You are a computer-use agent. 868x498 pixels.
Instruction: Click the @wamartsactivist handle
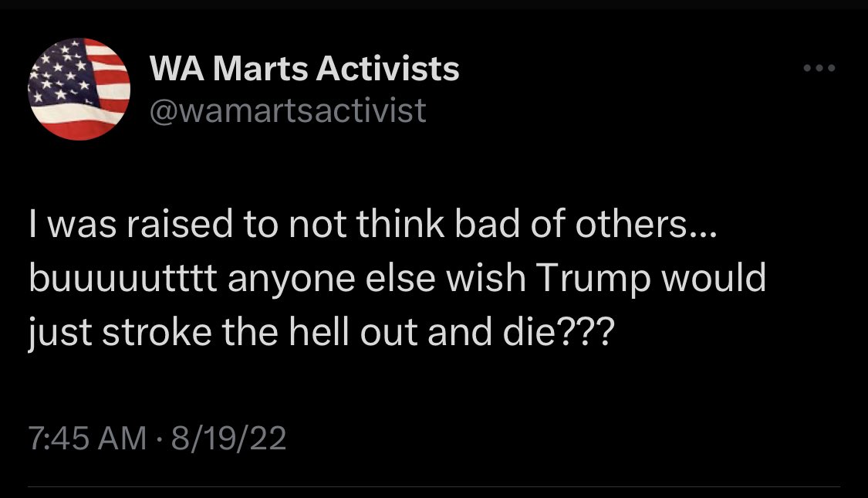pyautogui.click(x=288, y=110)
